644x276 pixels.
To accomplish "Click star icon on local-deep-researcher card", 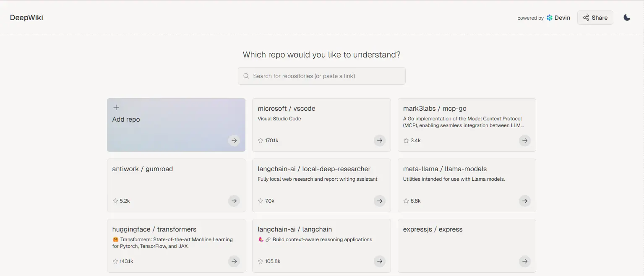I will [261, 201].
